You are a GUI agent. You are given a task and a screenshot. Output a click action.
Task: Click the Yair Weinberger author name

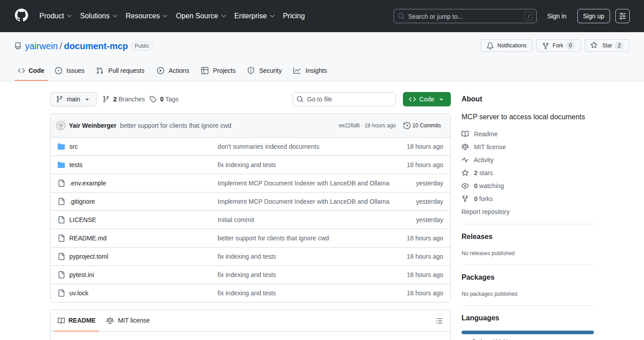click(x=93, y=126)
